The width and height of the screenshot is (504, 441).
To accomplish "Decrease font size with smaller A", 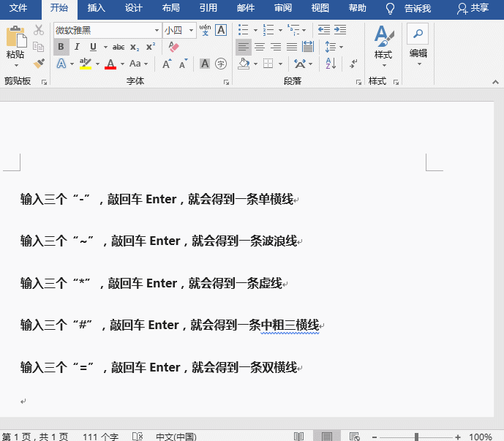I will (x=183, y=64).
